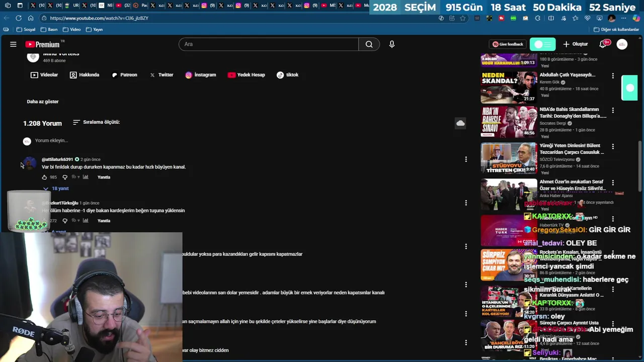Open the Neden Skandal video thumbnail
This screenshot has height=362, width=644.
coord(509,87)
